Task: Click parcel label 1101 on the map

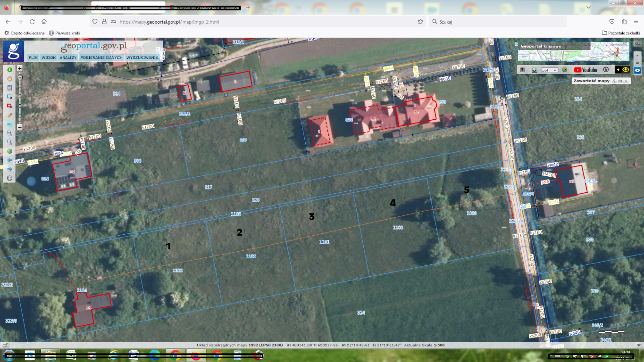Action: pyautogui.click(x=324, y=242)
